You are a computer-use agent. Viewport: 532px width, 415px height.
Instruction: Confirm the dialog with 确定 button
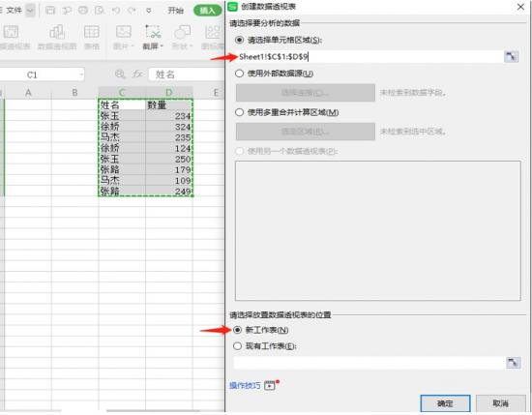coord(445,403)
